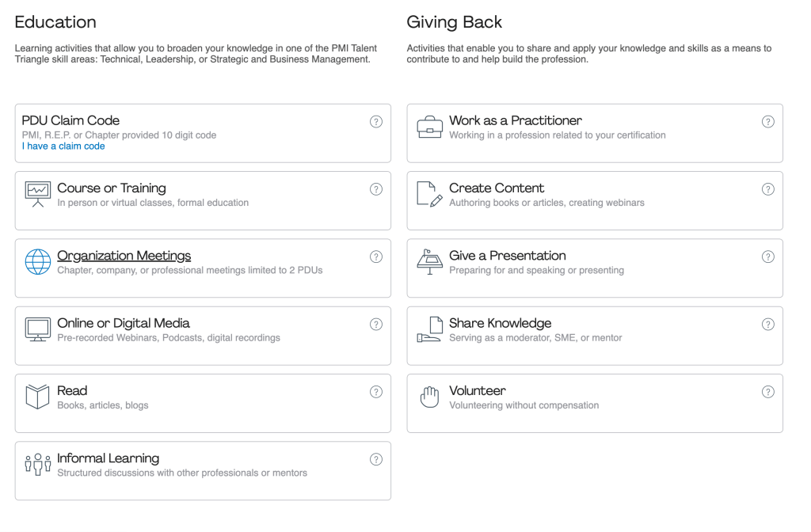
Task: Click the Work as a Practitioner briefcase icon
Action: [x=429, y=127]
